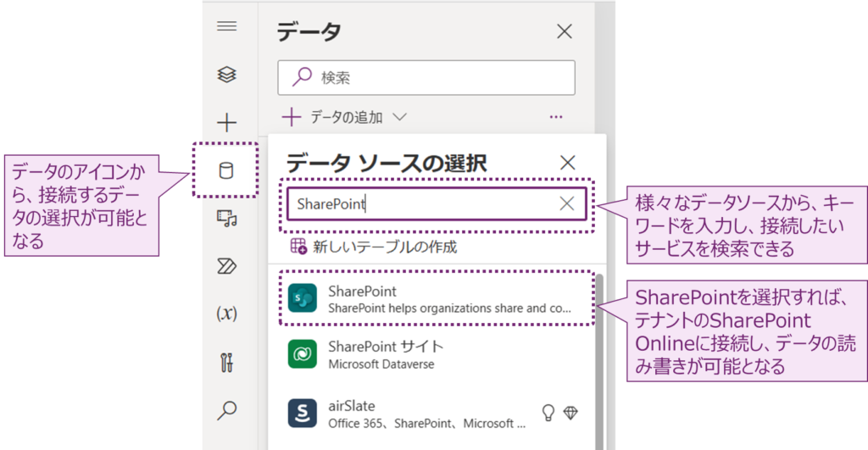Open the Advanced tools icon in sidebar
868x450 pixels.
[x=227, y=363]
